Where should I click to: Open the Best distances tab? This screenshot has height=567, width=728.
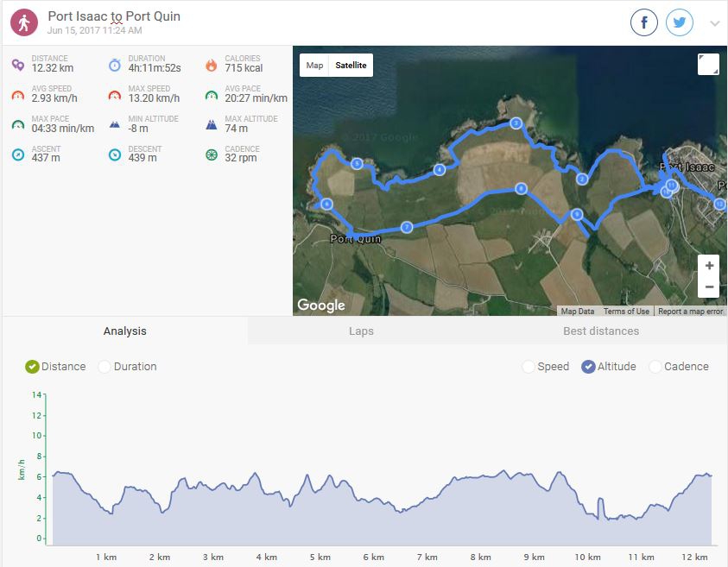[600, 331]
